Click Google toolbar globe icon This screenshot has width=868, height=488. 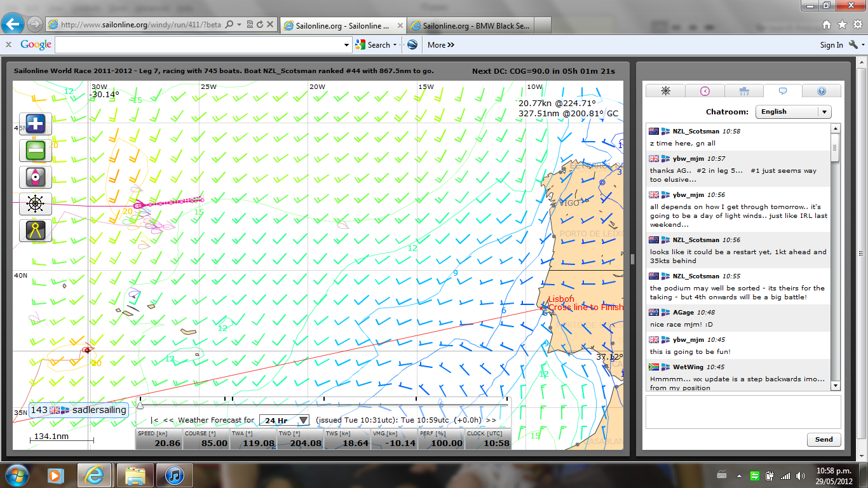point(412,44)
